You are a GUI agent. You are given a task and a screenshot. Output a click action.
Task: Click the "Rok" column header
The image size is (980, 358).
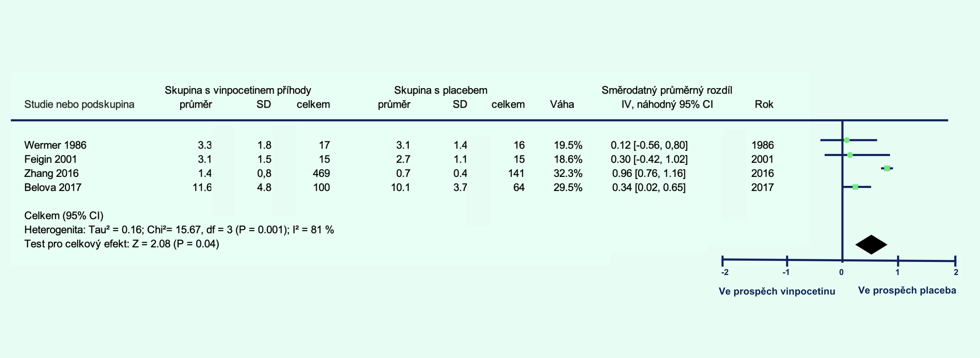click(x=764, y=105)
